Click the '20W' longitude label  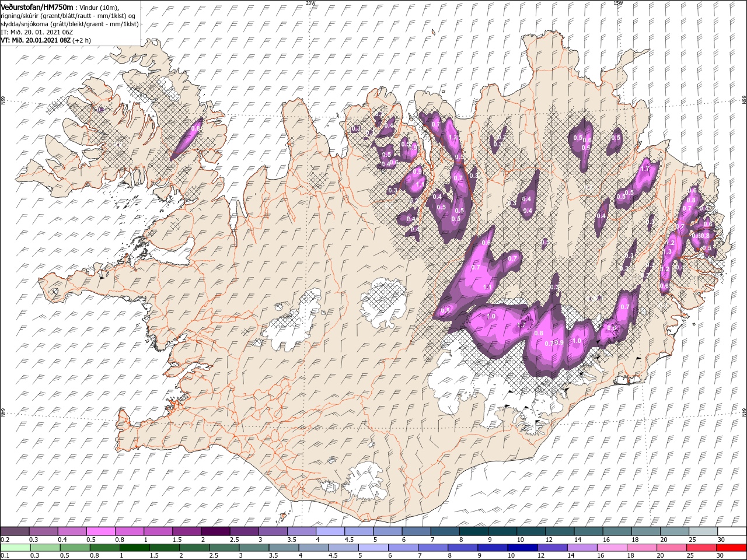[x=310, y=2]
